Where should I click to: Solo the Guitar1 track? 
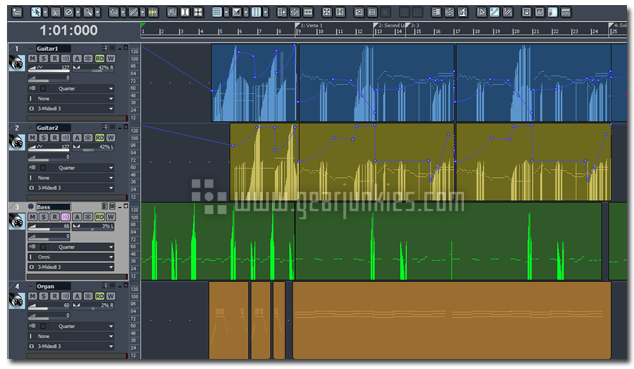pos(43,59)
